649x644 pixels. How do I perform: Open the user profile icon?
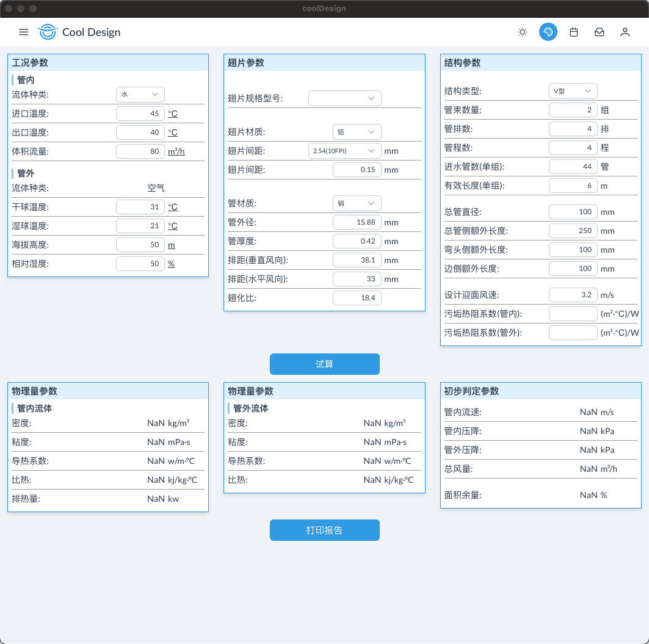[625, 32]
